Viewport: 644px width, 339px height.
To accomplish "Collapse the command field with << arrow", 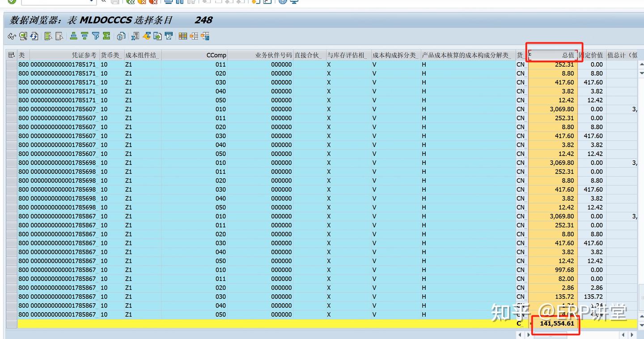I will [x=103, y=2].
